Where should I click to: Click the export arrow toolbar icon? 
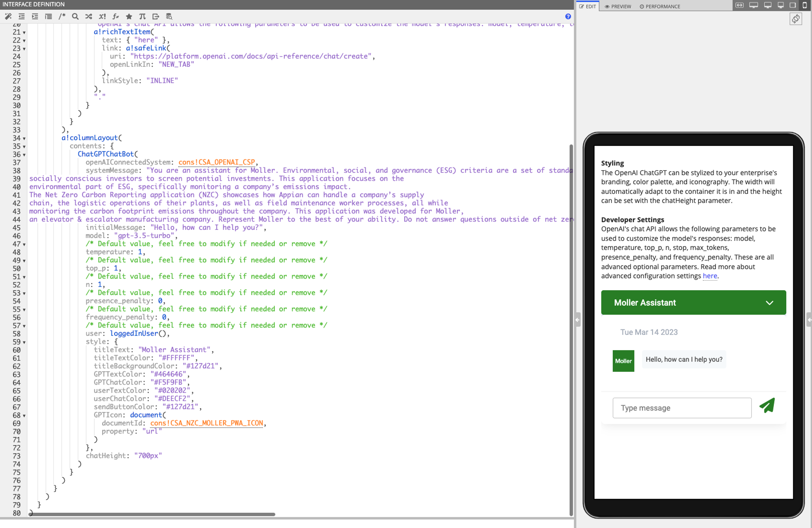pyautogui.click(x=156, y=16)
